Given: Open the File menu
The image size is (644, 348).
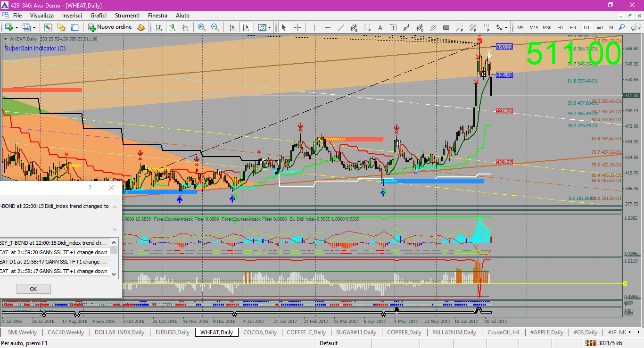Looking at the screenshot, I should (17, 16).
